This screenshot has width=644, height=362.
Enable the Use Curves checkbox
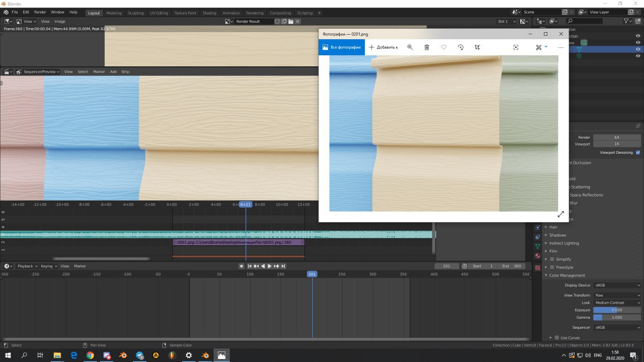tap(556, 338)
